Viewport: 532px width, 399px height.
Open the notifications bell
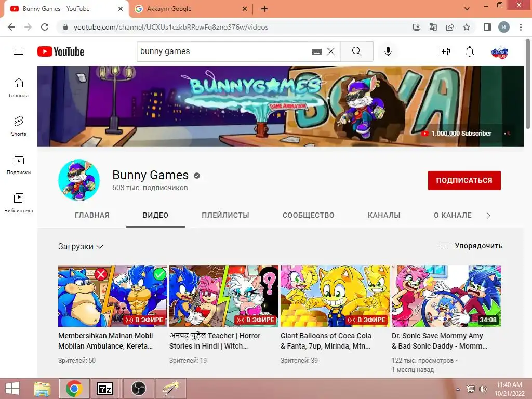(470, 51)
